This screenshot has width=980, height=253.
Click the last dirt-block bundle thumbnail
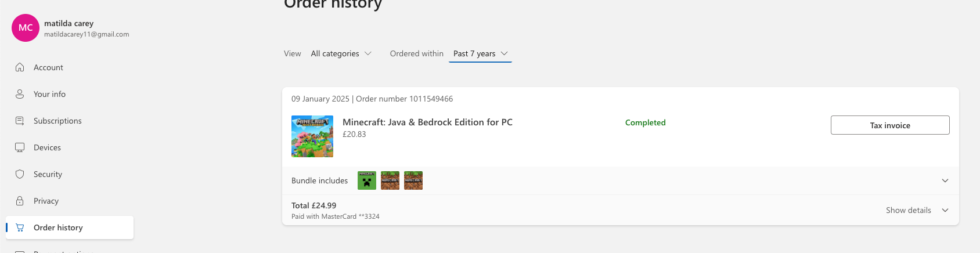(413, 180)
